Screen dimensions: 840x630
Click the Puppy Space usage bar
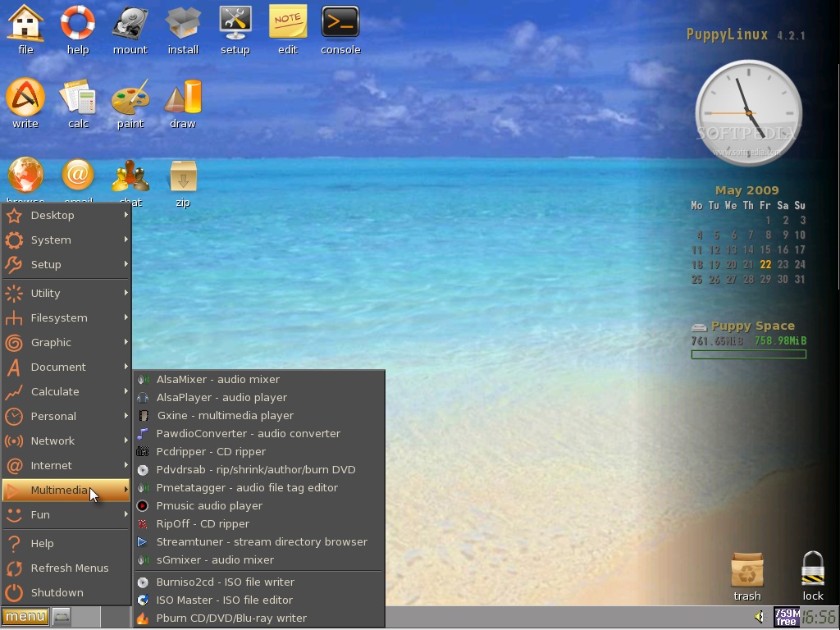pyautogui.click(x=747, y=354)
